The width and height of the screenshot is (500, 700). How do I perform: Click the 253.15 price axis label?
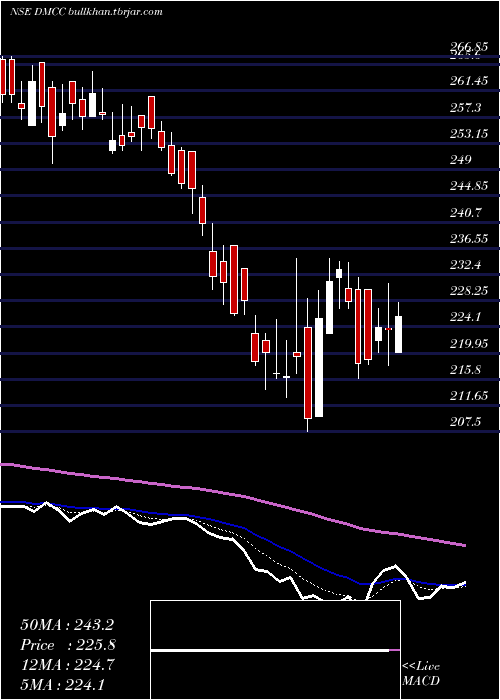pyautogui.click(x=470, y=133)
